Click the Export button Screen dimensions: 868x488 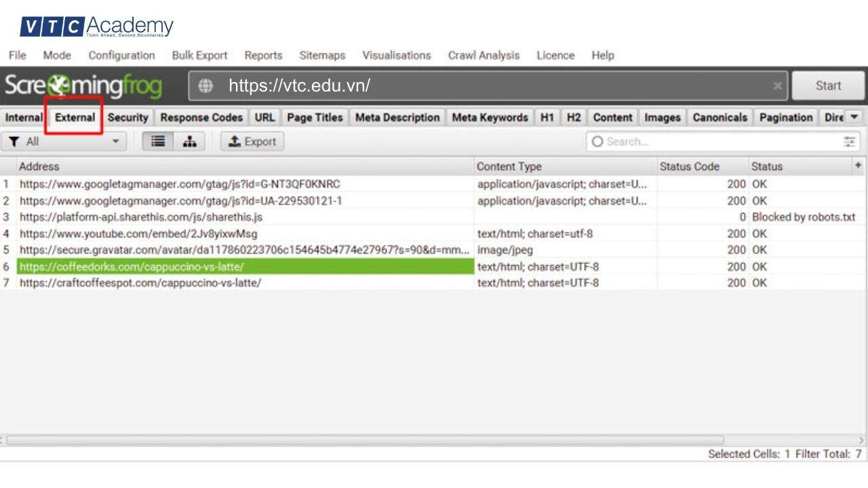click(x=252, y=142)
